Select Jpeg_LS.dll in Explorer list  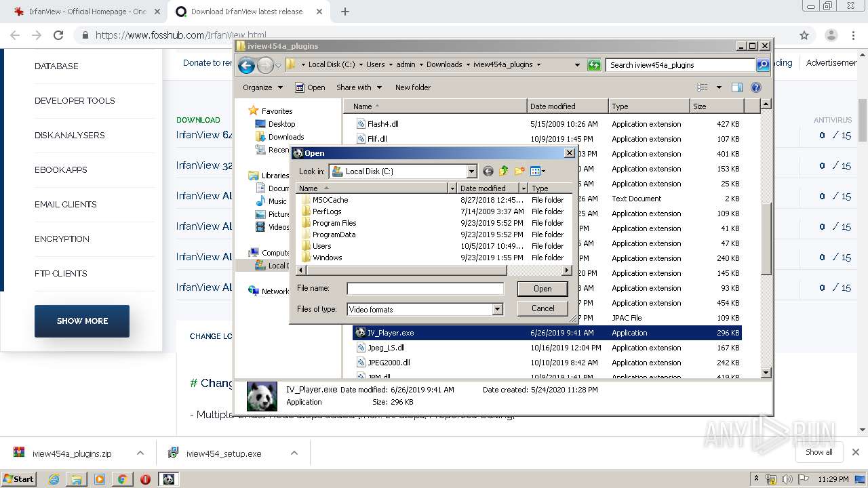(386, 348)
